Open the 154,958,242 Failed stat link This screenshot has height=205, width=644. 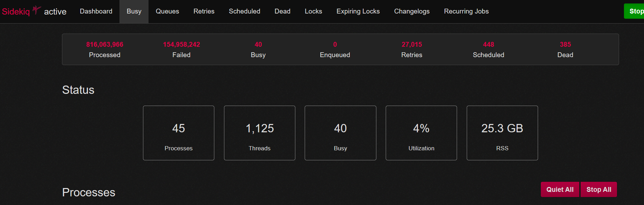(x=181, y=49)
